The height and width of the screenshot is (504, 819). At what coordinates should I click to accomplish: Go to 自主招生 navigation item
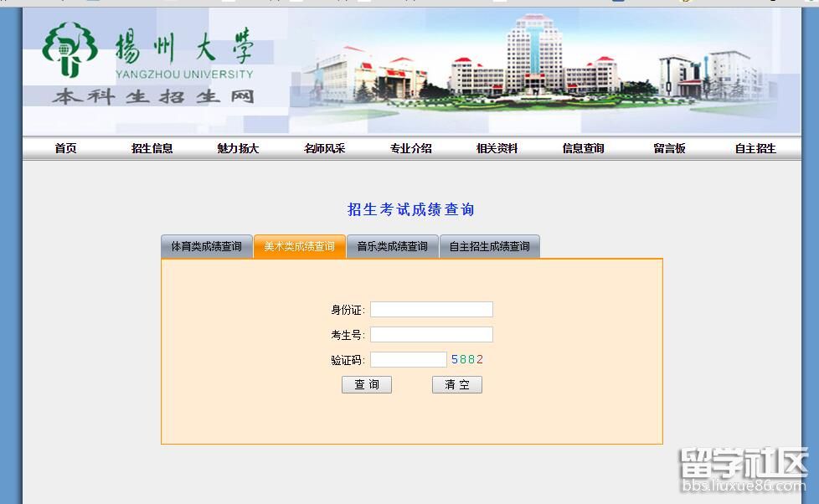[x=755, y=148]
